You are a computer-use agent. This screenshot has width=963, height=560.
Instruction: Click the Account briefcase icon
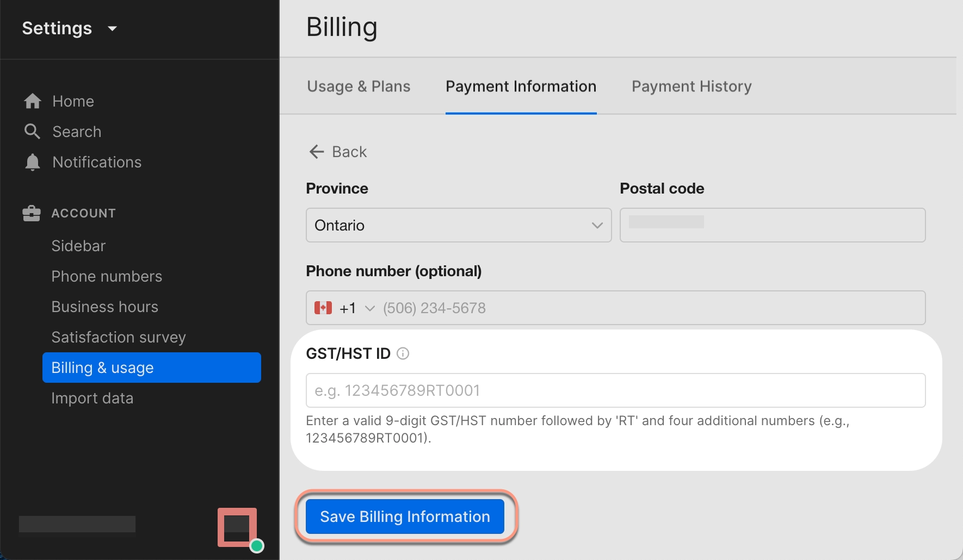(x=32, y=213)
